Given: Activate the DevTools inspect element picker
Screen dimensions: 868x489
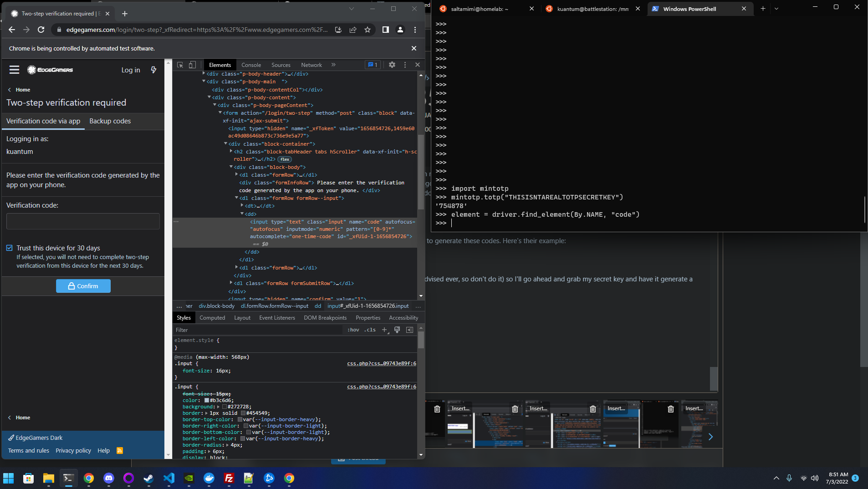Looking at the screenshot, I should click(180, 65).
